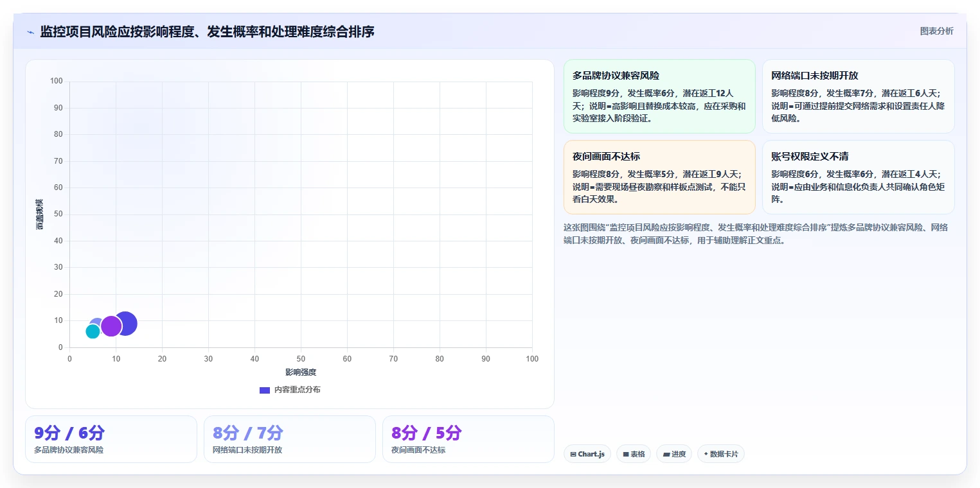Screen dimensions: 980x488
Task: Click the 网络端口未按期开放 label under 8分 / 7分
Action: pyautogui.click(x=247, y=450)
